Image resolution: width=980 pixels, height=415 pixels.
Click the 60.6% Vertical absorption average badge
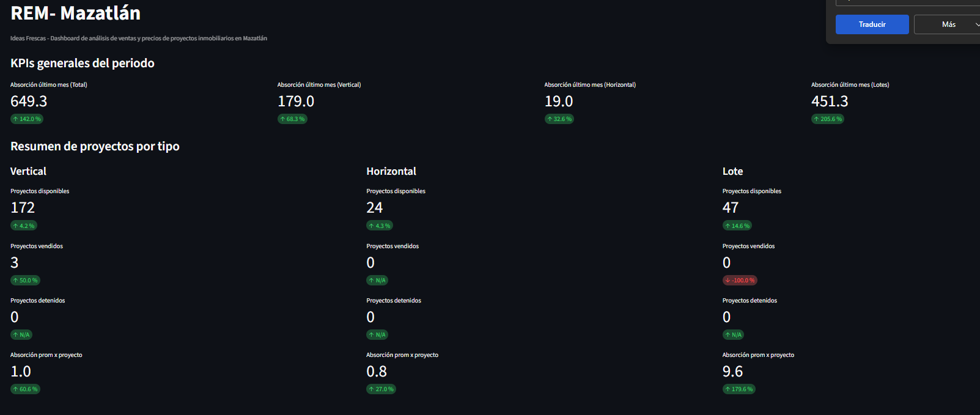(25, 389)
